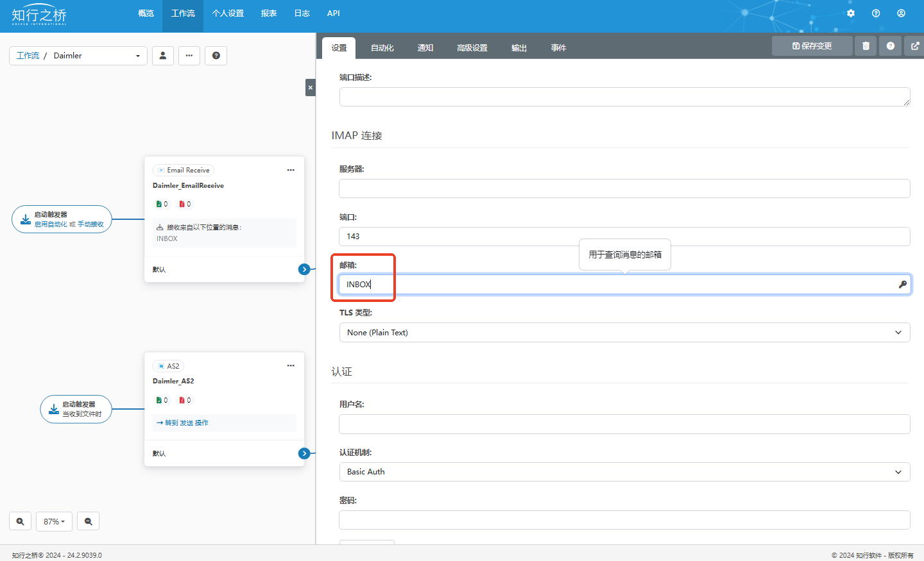Click the workspace user icon button
924x561 pixels.
pos(163,56)
